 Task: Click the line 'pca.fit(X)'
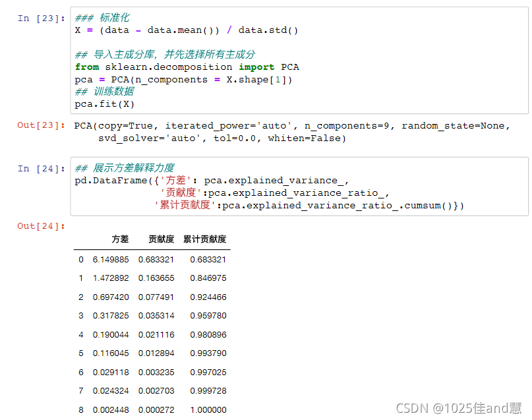point(105,104)
